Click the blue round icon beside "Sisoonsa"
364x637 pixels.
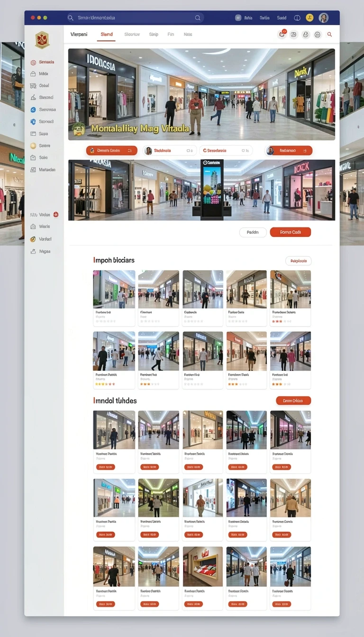pyautogui.click(x=33, y=109)
